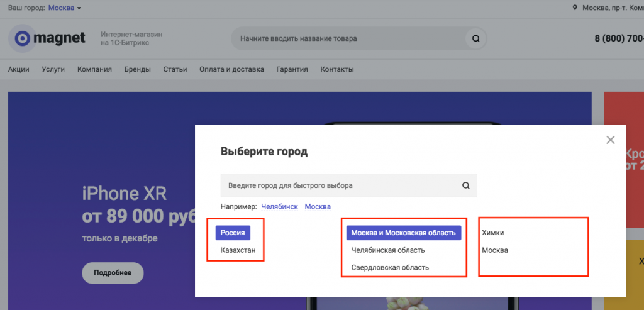Choose Химки in the city list
This screenshot has height=310, width=644.
[x=493, y=233]
